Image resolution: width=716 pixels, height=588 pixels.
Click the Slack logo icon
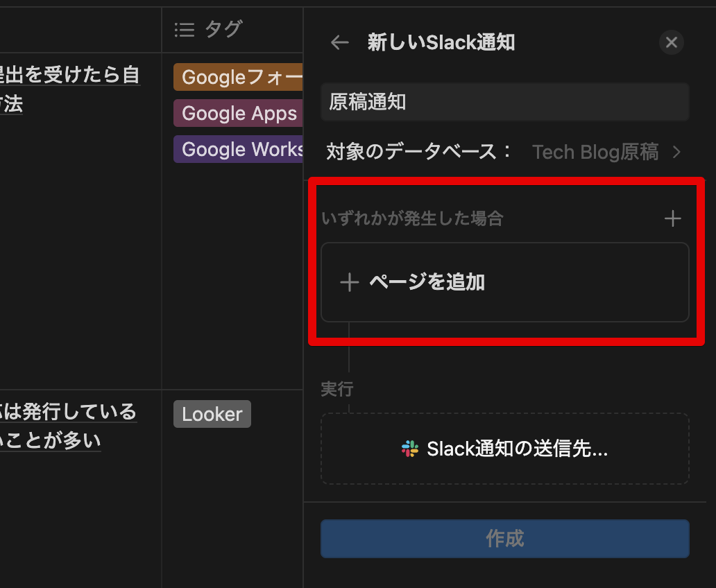pyautogui.click(x=411, y=449)
